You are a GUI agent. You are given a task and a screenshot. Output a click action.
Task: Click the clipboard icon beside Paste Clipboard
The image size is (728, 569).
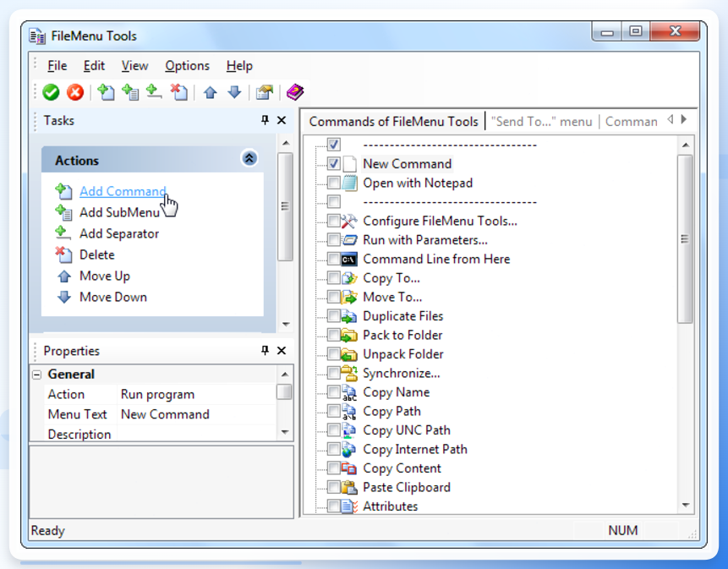point(349,487)
